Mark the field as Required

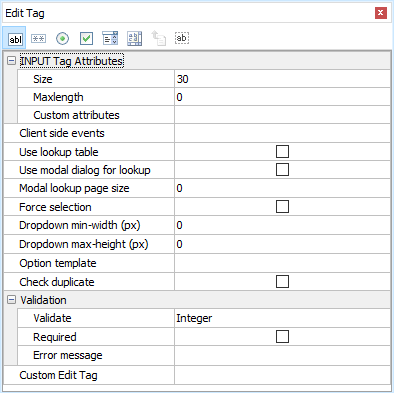click(x=282, y=337)
